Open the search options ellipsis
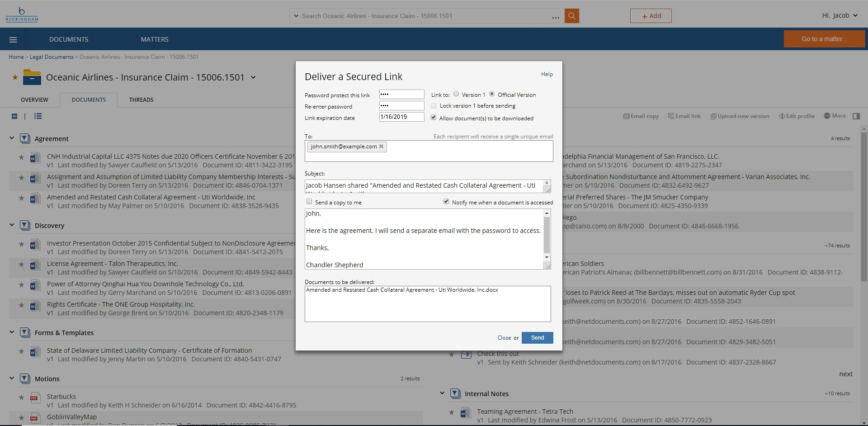The image size is (868, 426). 556,17
